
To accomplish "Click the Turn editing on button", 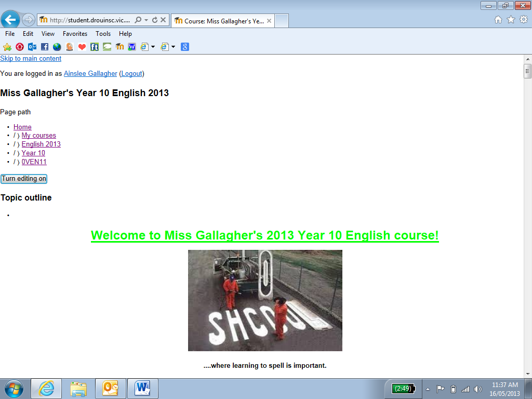I will tap(24, 179).
